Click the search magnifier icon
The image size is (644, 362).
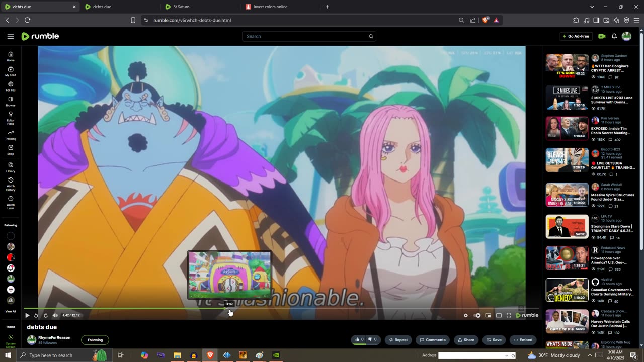coord(371,36)
